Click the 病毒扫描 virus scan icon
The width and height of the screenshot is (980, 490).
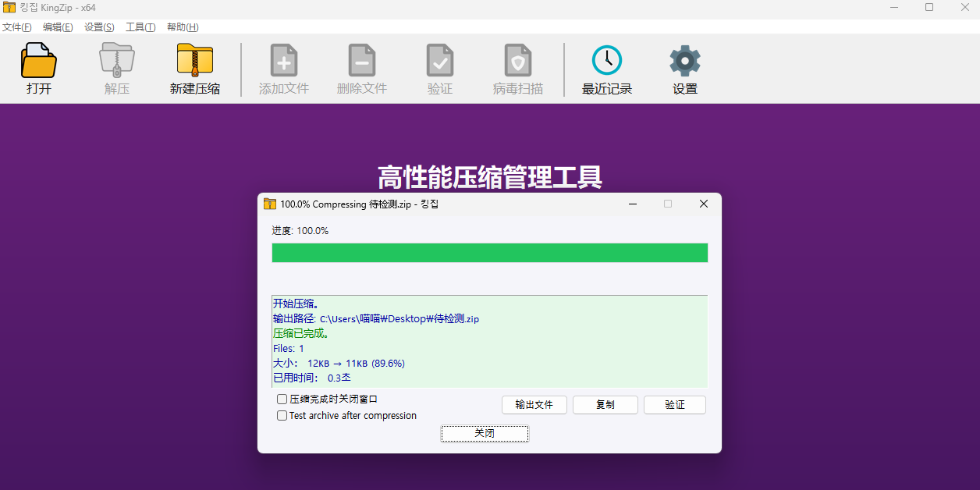pyautogui.click(x=518, y=61)
